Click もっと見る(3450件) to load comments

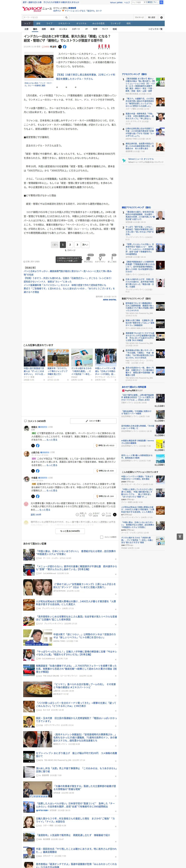(x=70, y=531)
